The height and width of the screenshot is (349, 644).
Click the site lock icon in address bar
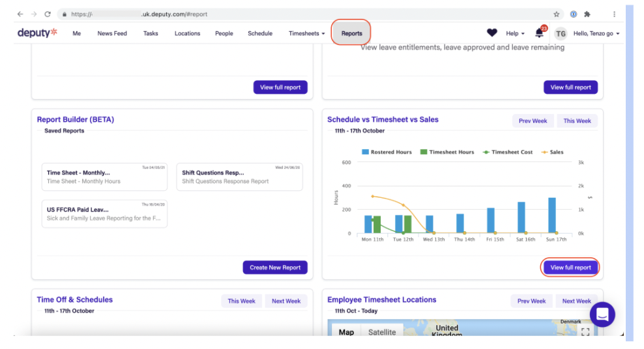pyautogui.click(x=65, y=14)
